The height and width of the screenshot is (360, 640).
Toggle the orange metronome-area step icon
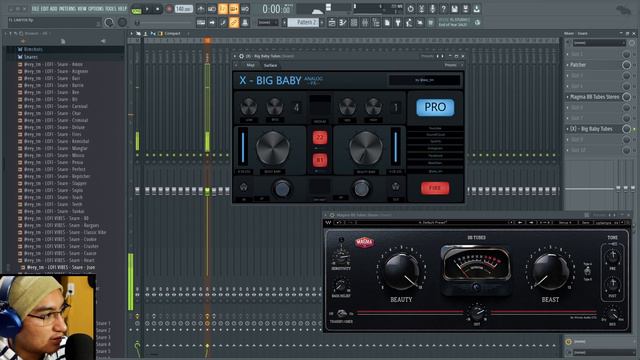(x=223, y=9)
